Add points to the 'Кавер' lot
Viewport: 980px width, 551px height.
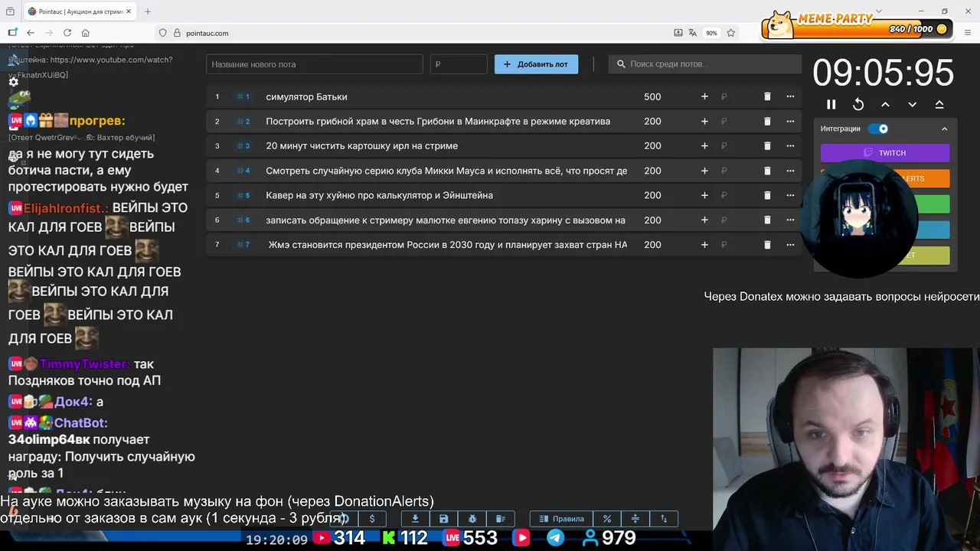coord(704,195)
